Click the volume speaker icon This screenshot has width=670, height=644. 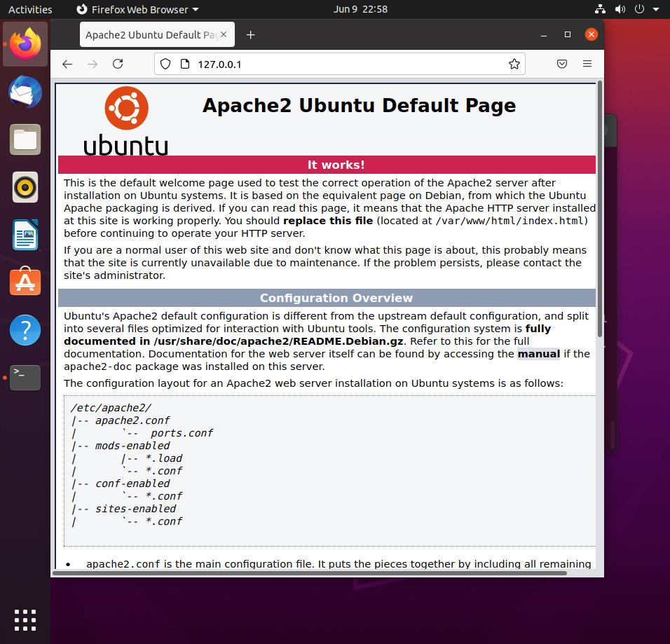[620, 9]
